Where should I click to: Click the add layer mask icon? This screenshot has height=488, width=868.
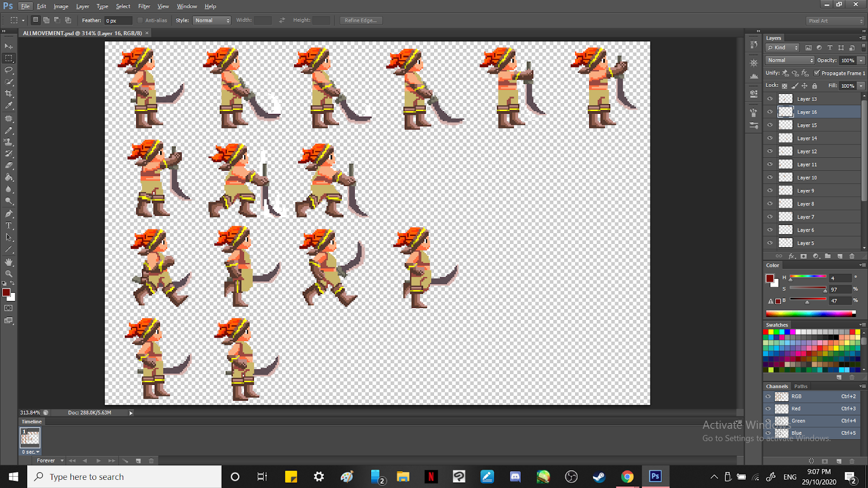click(804, 256)
